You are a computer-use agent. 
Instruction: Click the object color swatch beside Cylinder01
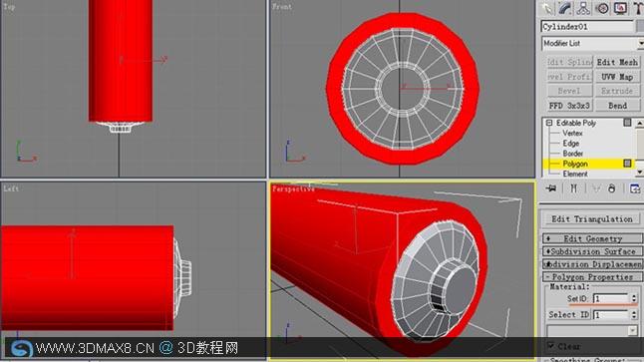(x=640, y=27)
